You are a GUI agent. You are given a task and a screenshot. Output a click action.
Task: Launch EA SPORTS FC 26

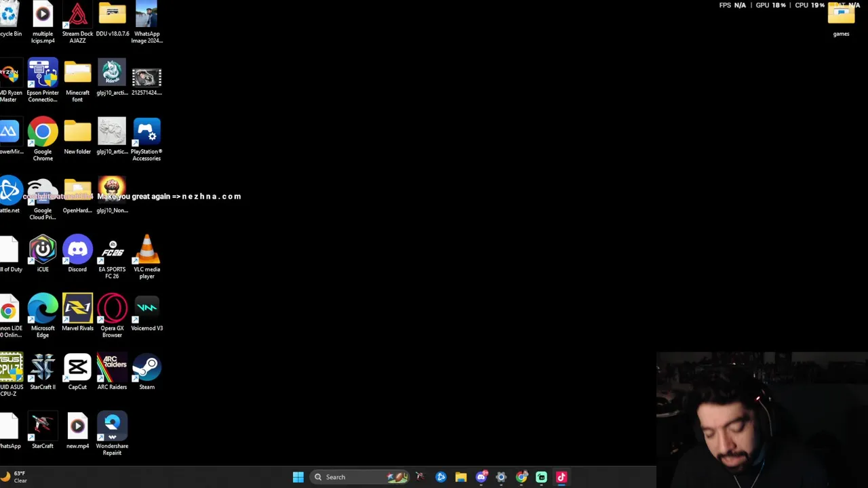point(112,258)
